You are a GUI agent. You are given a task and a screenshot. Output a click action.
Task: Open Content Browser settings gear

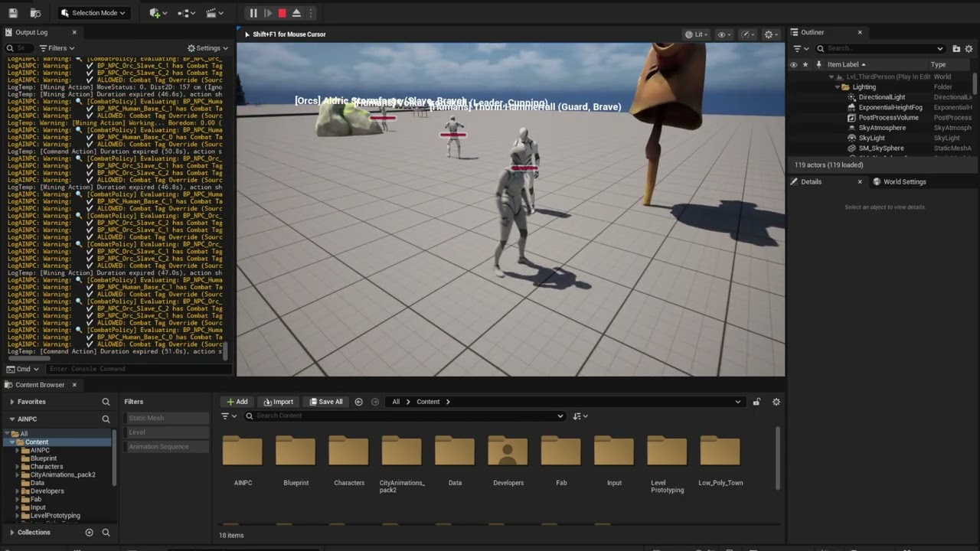point(776,402)
